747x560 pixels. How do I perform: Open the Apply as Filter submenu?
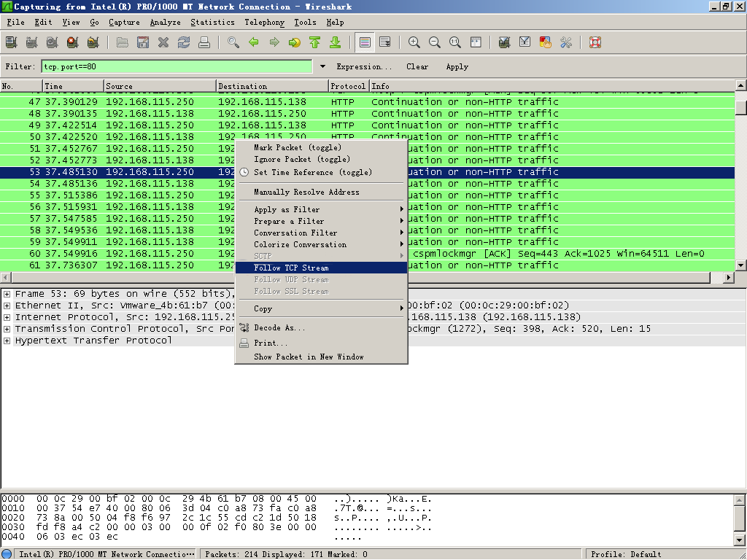[x=322, y=209]
